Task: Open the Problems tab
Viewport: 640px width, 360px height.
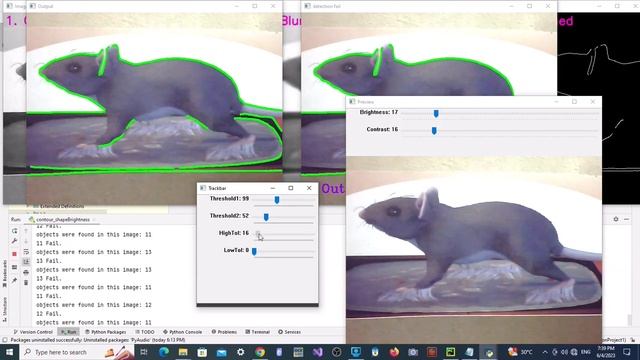Action: [x=224, y=332]
